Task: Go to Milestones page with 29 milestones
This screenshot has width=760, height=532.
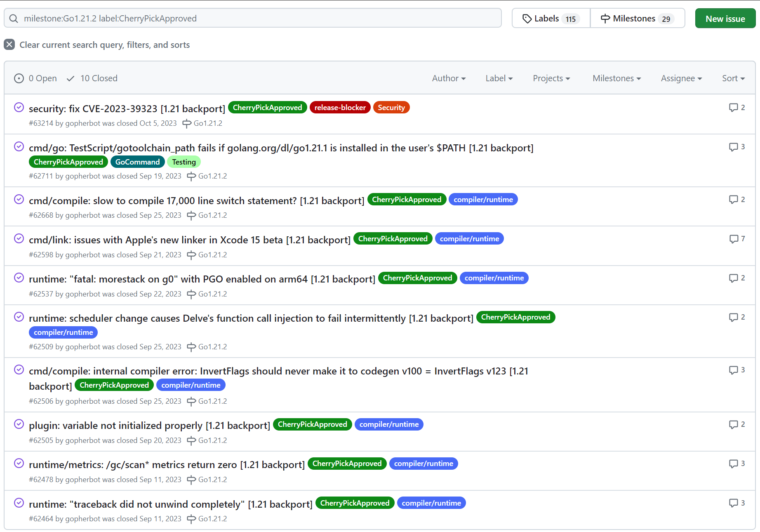Action: (637, 19)
